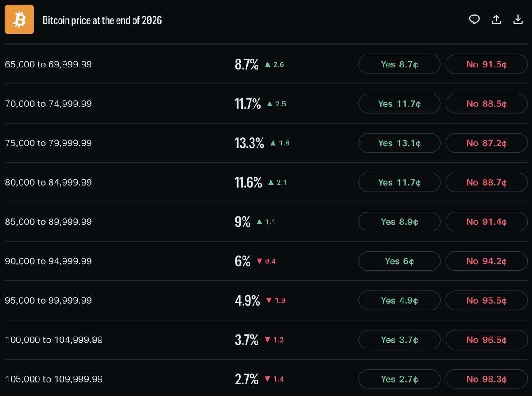The height and width of the screenshot is (396, 532).
Task: Buy Yes 8.7¢ for 65,000 to 69,999.99
Action: [399, 64]
